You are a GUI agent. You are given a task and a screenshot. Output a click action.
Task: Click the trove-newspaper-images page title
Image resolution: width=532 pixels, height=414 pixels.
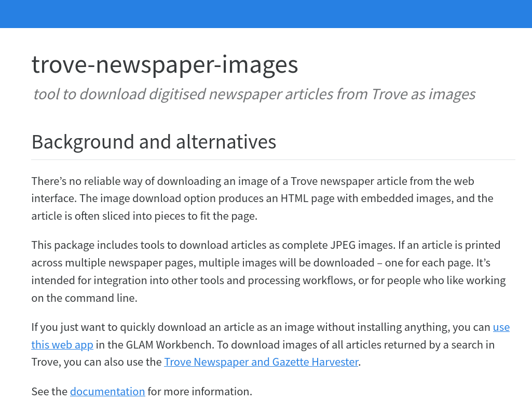pyautogui.click(x=165, y=64)
